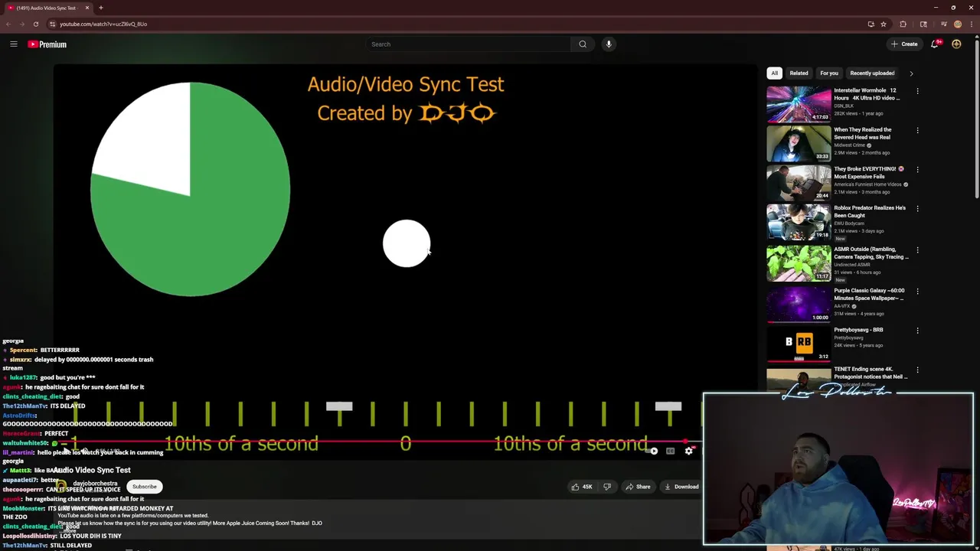
Task: Subscribe to dayjoborchestra channel
Action: tap(144, 487)
